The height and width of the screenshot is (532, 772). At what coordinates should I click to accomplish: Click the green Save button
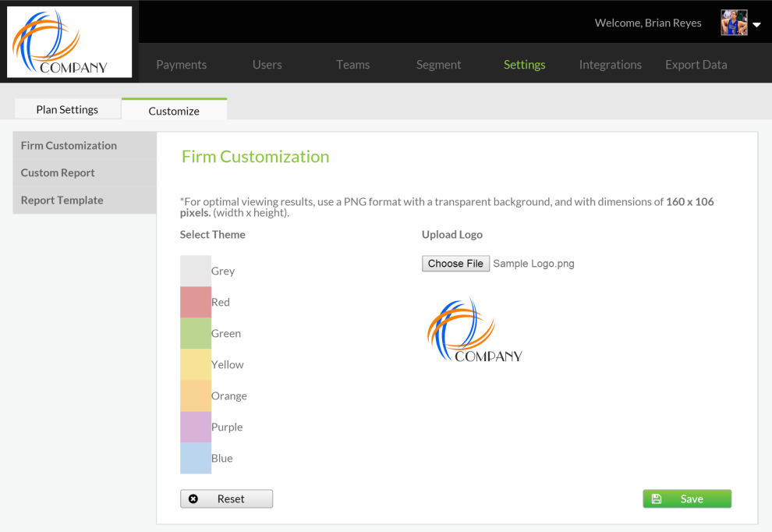687,498
